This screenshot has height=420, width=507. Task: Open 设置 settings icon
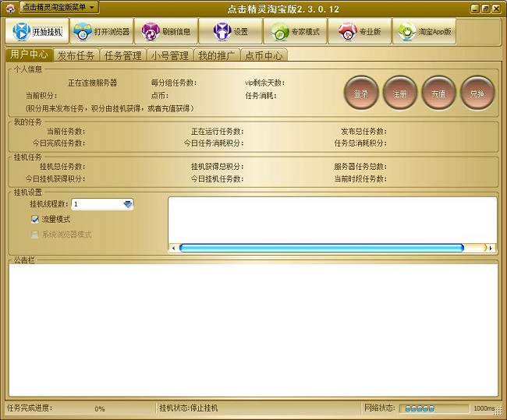point(222,31)
